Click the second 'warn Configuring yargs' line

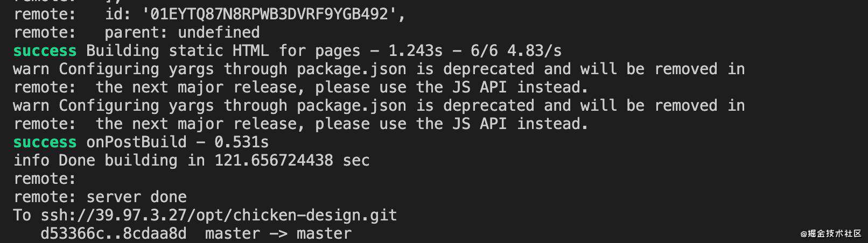coord(379,106)
